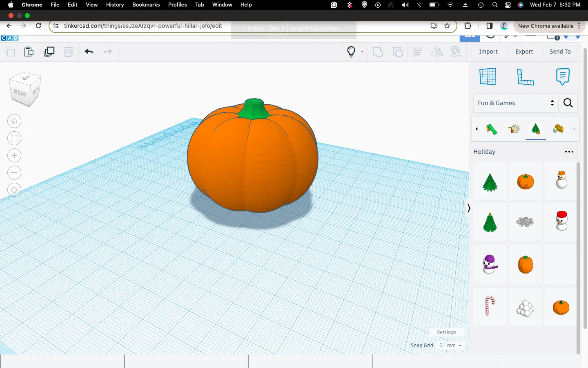
Task: Click the Import button
Action: point(488,52)
